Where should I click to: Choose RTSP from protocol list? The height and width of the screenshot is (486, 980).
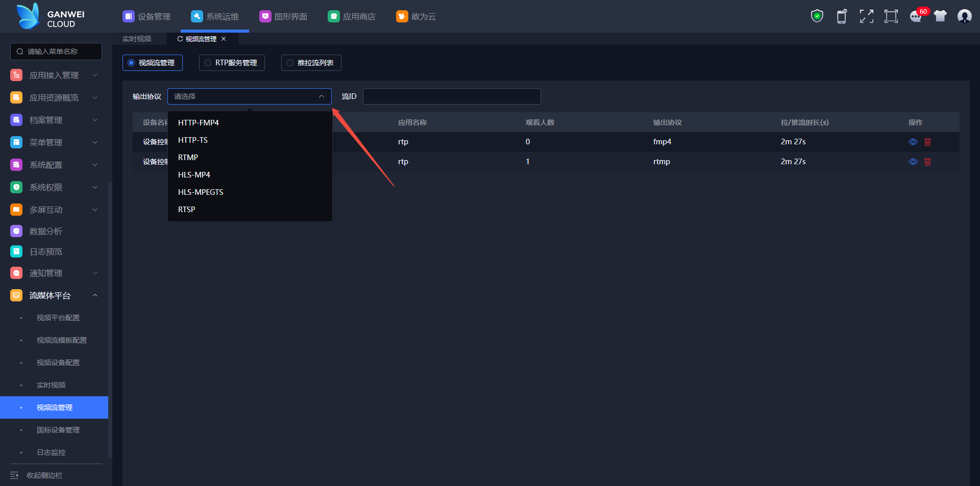click(250, 210)
